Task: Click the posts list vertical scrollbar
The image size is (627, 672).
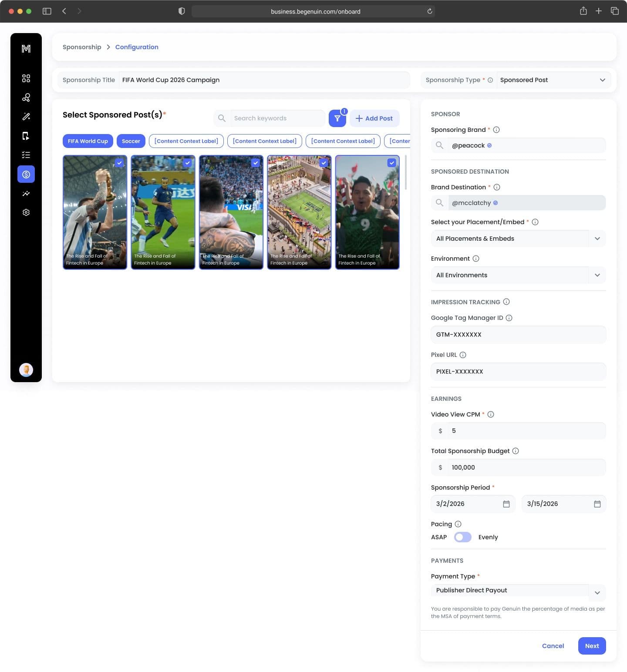Action: click(406, 172)
